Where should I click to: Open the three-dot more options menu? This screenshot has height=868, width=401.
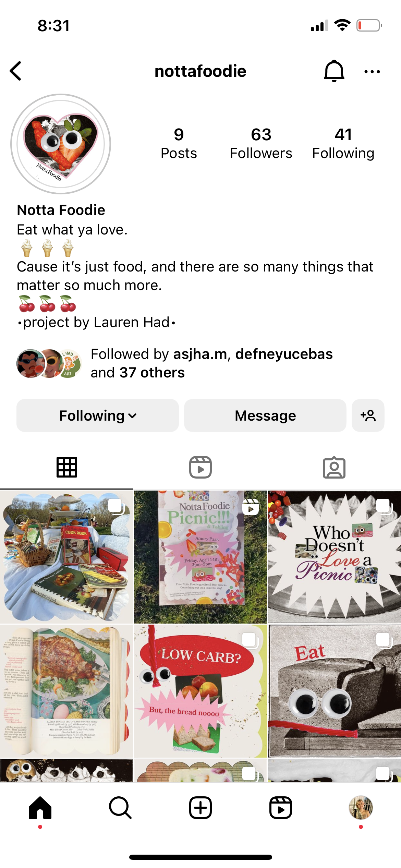coord(372,72)
